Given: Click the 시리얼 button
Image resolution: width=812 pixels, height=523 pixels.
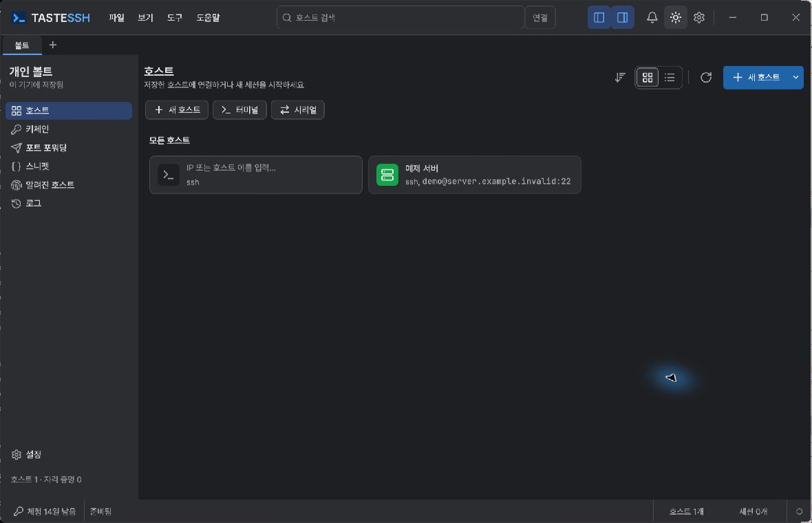Looking at the screenshot, I should coord(298,110).
